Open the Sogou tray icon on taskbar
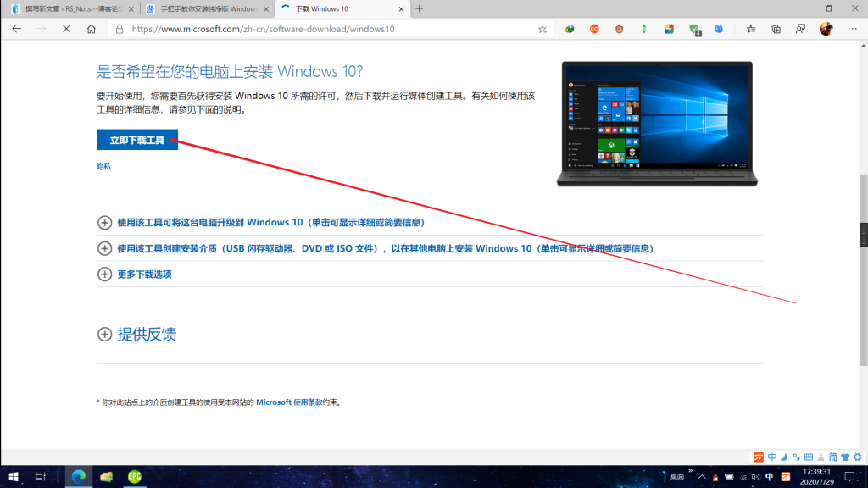 pos(786,477)
